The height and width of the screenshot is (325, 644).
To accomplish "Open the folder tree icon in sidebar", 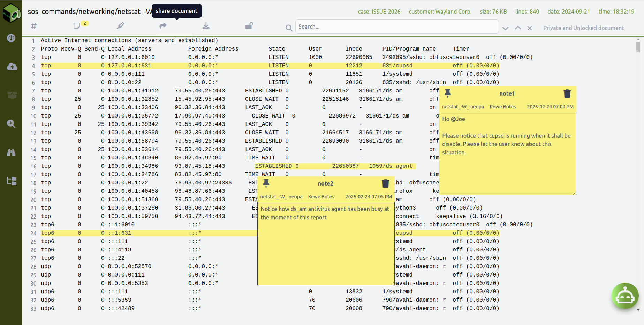I will pyautogui.click(x=12, y=181).
